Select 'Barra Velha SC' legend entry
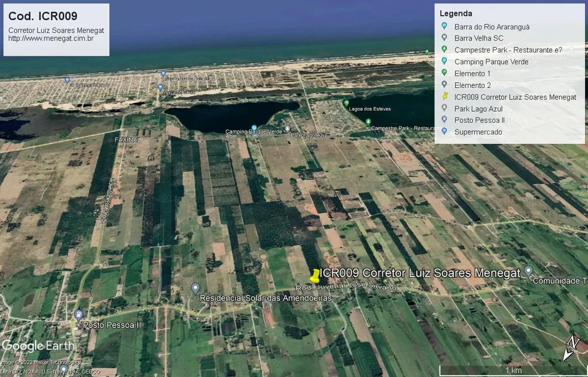The width and height of the screenshot is (588, 377). coord(479,38)
